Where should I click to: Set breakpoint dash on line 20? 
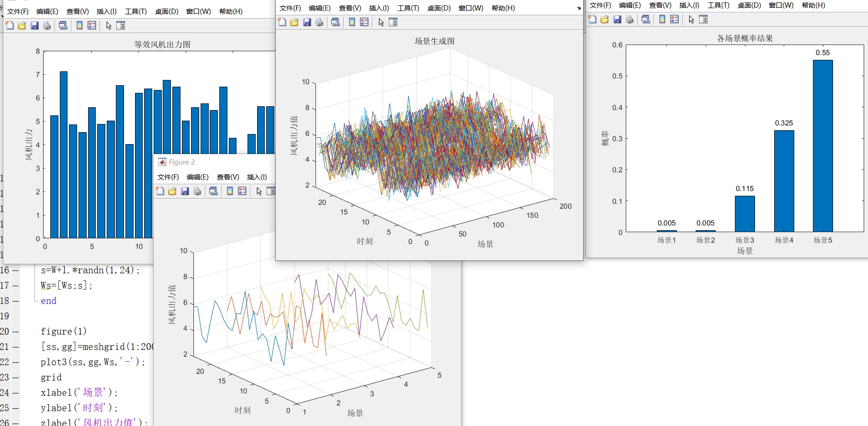16,332
